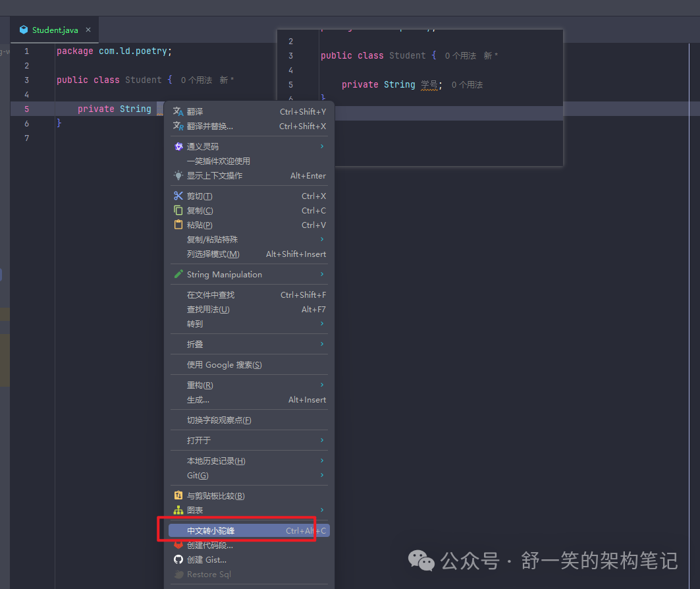Click line number 1 in the gutter

[27, 51]
